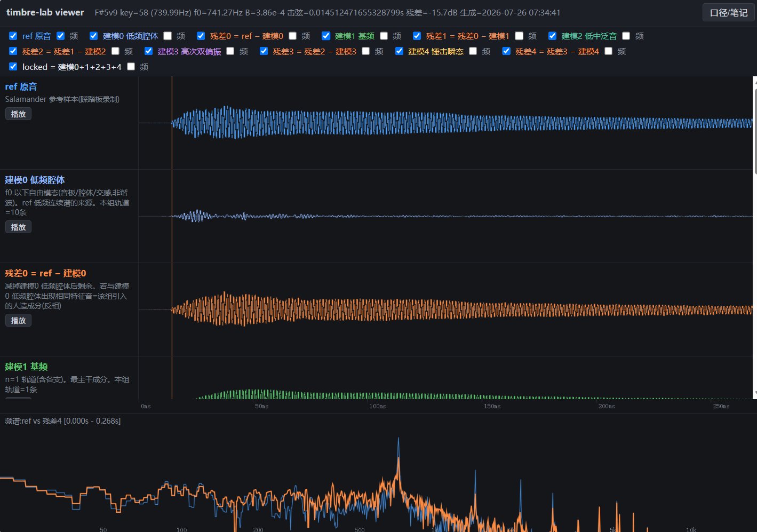Play the 建模0 低频腔体 track
Viewport: 757px width, 532px height.
[18, 227]
